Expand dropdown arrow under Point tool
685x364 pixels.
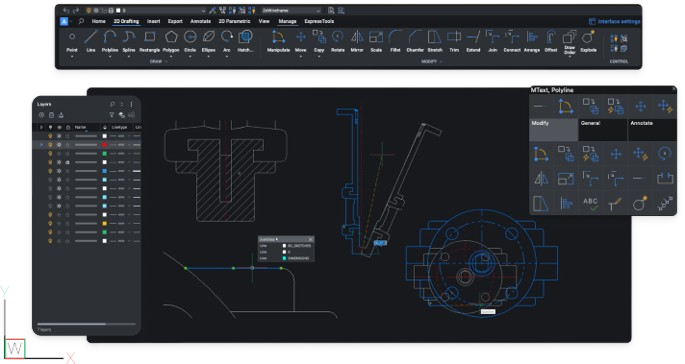tap(72, 56)
